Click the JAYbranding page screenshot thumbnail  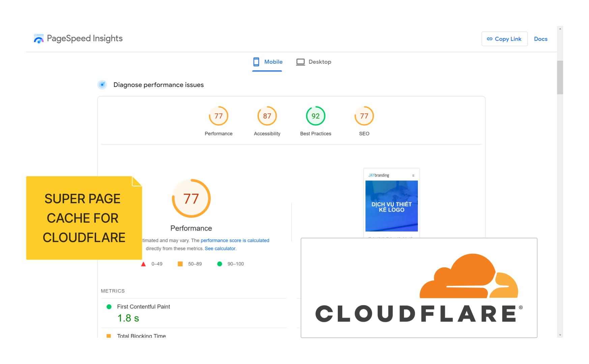coord(391,203)
